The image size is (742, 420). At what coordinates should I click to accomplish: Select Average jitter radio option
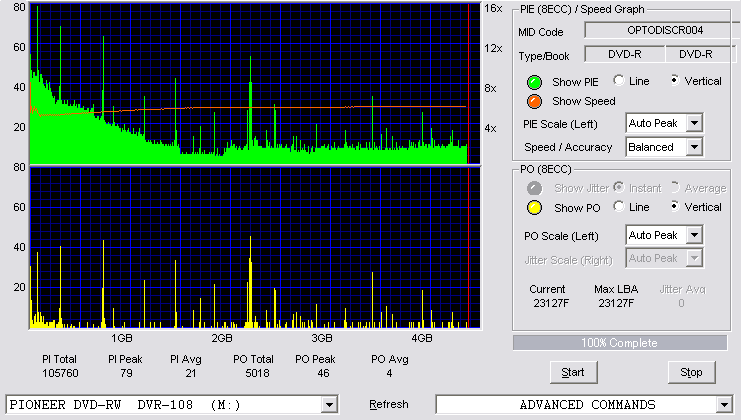point(675,187)
